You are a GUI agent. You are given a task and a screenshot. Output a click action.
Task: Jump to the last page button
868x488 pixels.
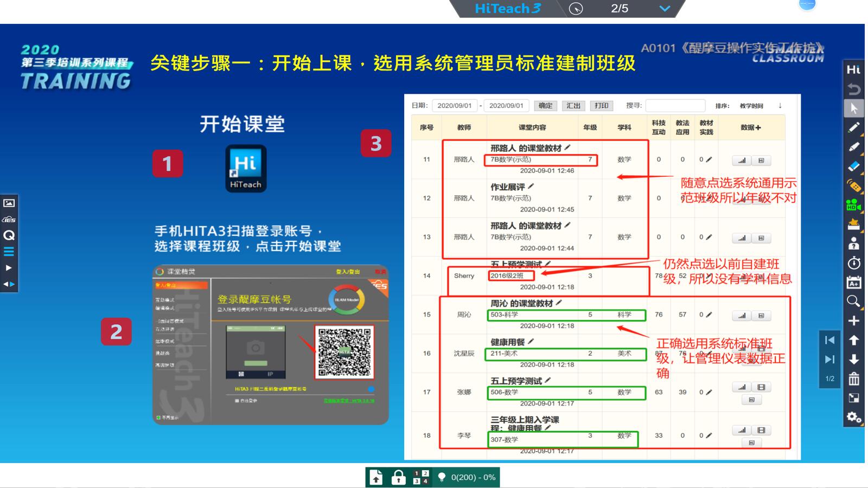[829, 359]
